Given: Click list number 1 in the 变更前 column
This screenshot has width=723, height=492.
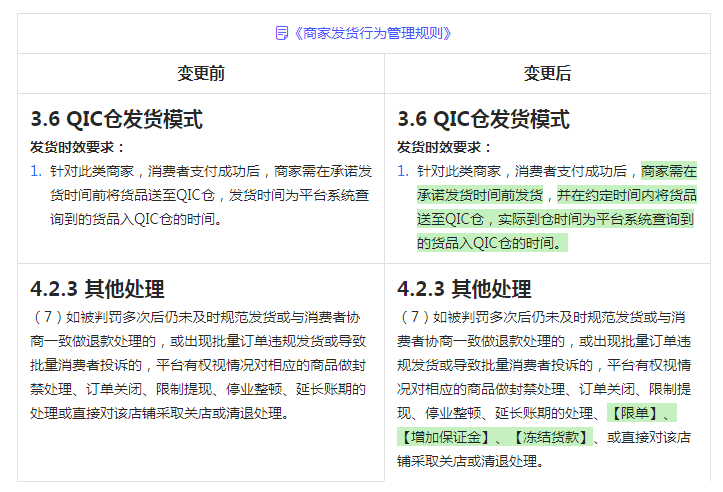Looking at the screenshot, I should click(36, 171).
